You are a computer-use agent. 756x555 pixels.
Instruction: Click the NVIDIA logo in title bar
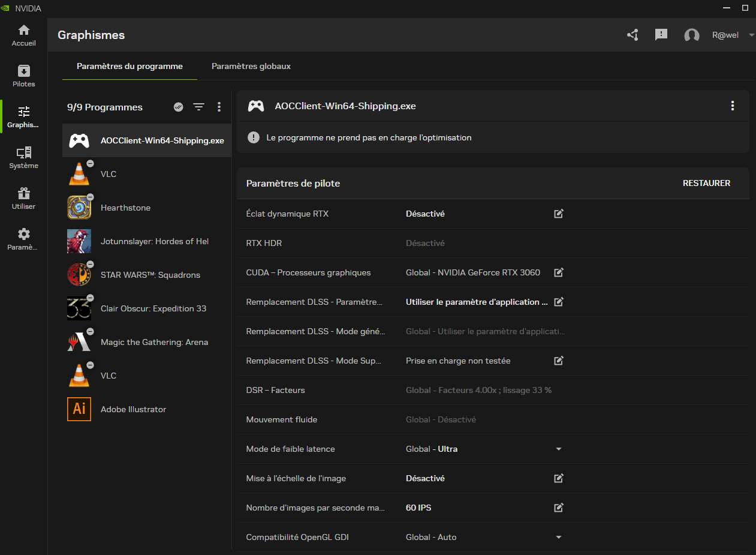point(5,8)
